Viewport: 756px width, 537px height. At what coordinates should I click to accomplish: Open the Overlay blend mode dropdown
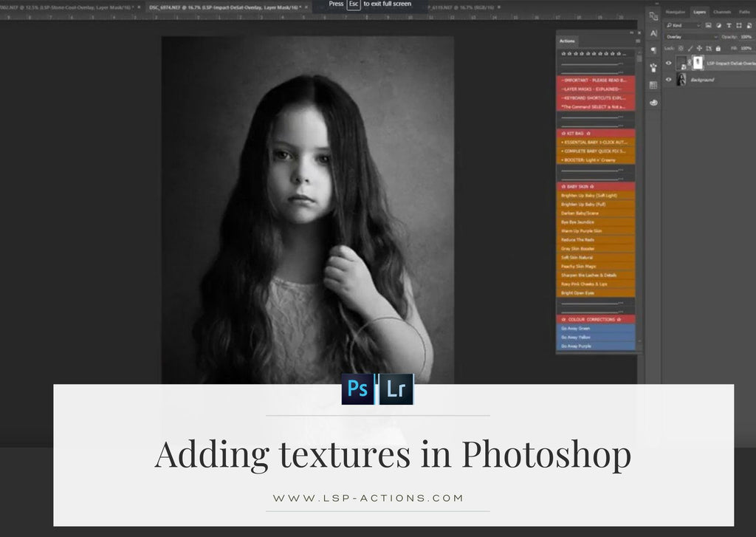(x=691, y=36)
